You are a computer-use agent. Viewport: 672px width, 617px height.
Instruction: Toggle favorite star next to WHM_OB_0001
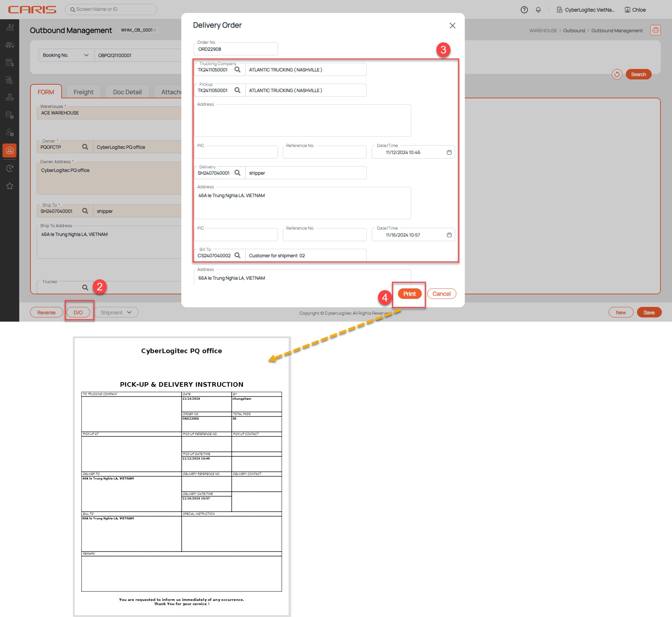click(155, 30)
